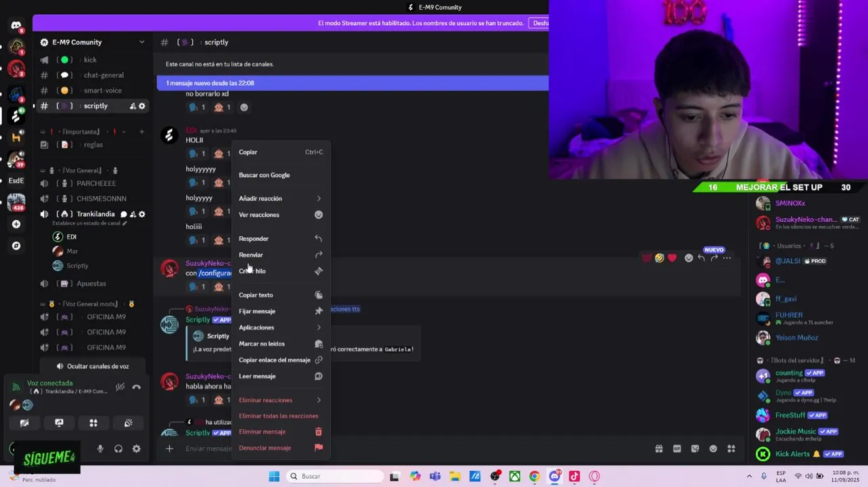This screenshot has height=487, width=868.
Task: Open the smart-voice channel
Action: pos(93,91)
